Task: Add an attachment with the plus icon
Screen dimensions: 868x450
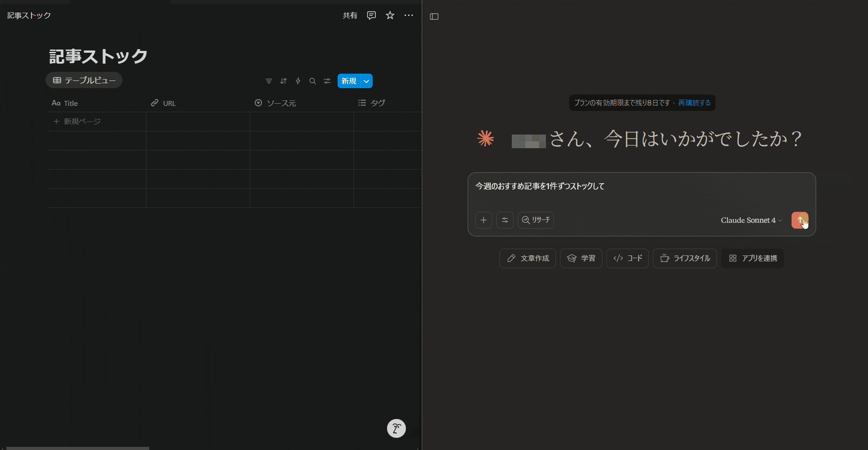Action: pos(483,220)
